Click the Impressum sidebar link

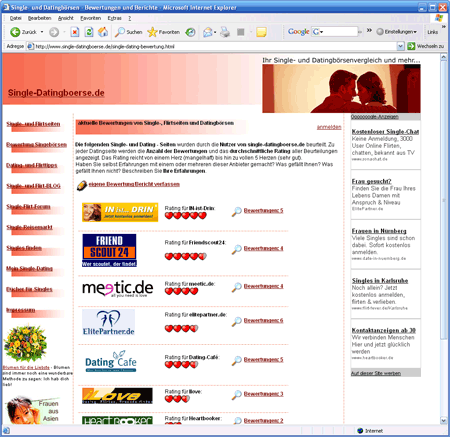(x=21, y=310)
